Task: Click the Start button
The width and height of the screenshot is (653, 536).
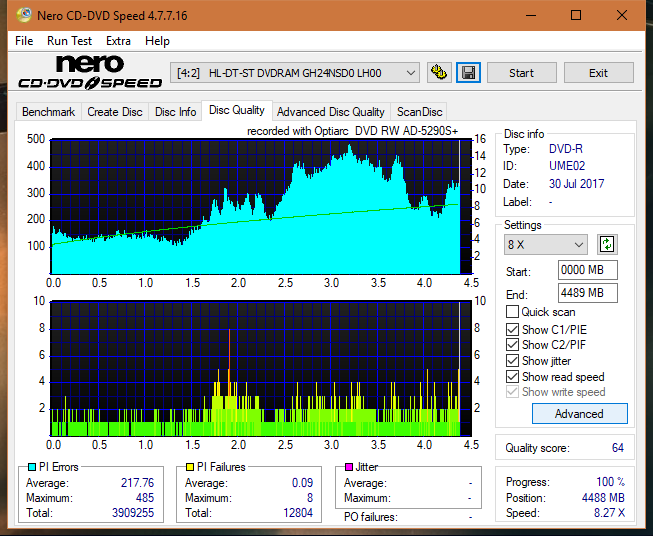Action: click(x=521, y=73)
